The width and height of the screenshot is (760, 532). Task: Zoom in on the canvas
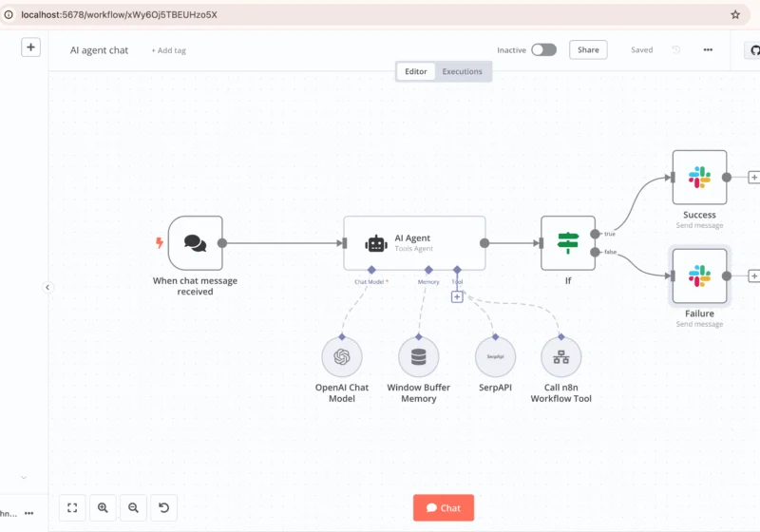click(x=103, y=507)
